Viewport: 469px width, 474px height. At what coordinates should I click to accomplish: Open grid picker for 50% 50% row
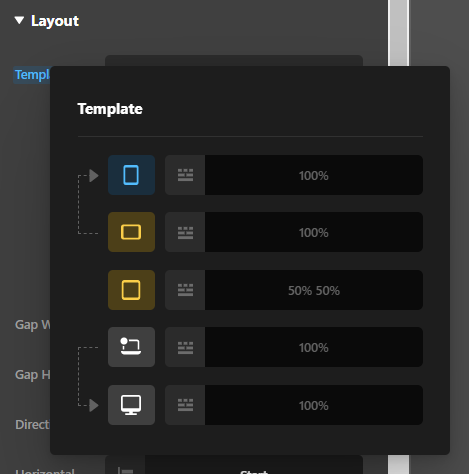(x=185, y=290)
